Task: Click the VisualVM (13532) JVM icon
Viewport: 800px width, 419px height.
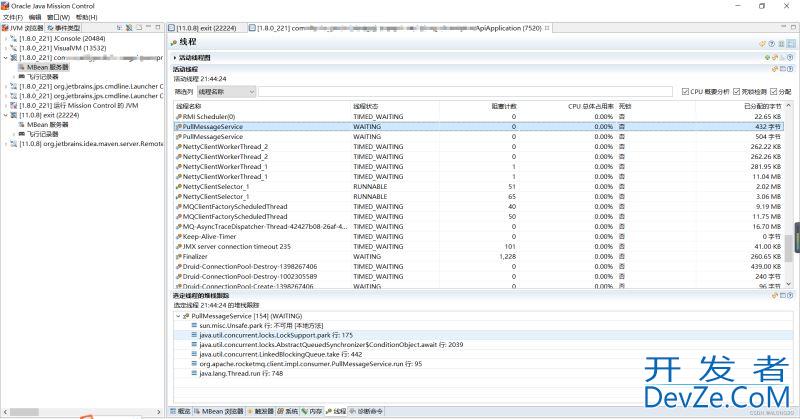Action: [14, 48]
